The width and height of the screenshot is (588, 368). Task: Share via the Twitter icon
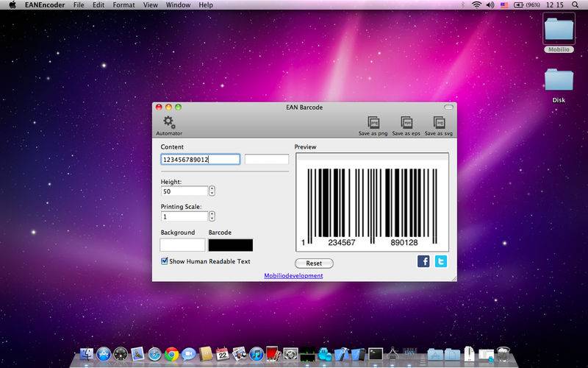coord(440,261)
